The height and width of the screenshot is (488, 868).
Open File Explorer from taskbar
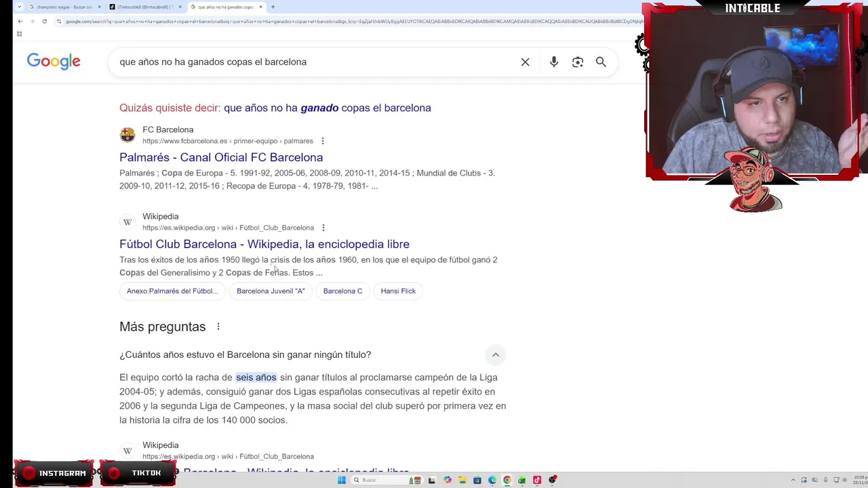462,480
